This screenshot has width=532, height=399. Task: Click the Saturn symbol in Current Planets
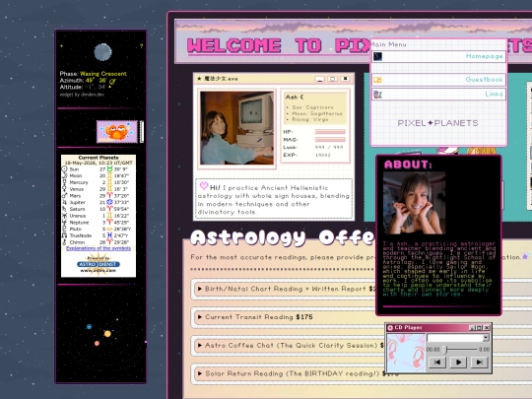tap(64, 209)
